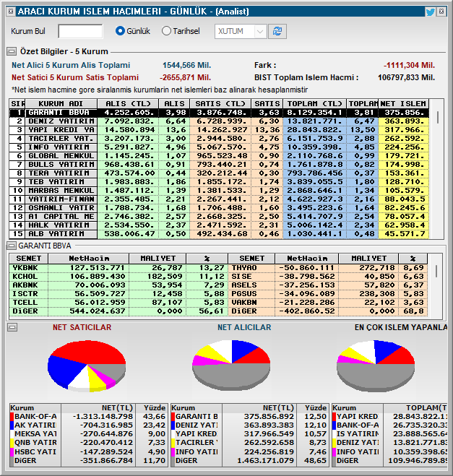Viewport: 453px width, 476px height.
Task: Sort by NET ISLEM column header
Action: (404, 103)
